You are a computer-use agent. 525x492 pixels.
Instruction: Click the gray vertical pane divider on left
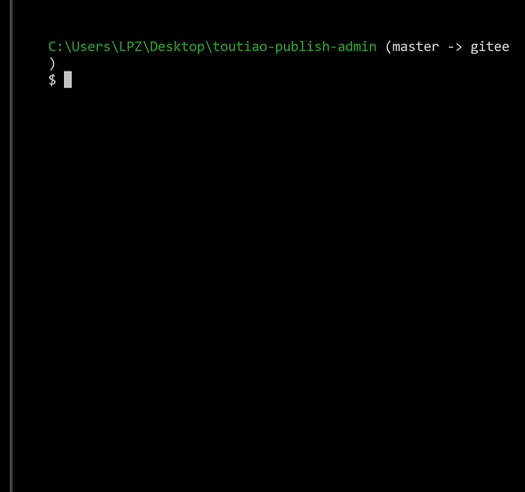(11, 246)
